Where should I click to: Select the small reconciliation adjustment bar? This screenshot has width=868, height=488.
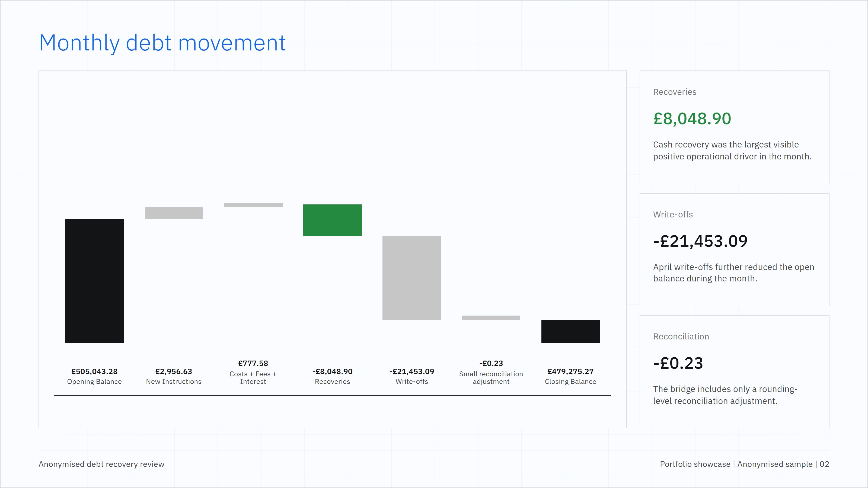coord(491,317)
